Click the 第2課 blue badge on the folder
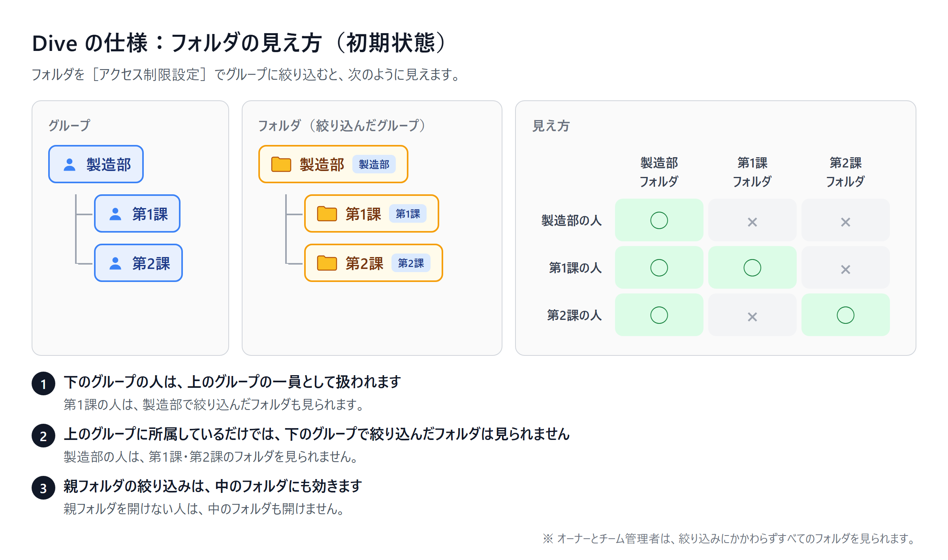This screenshot has width=948, height=560. (411, 263)
